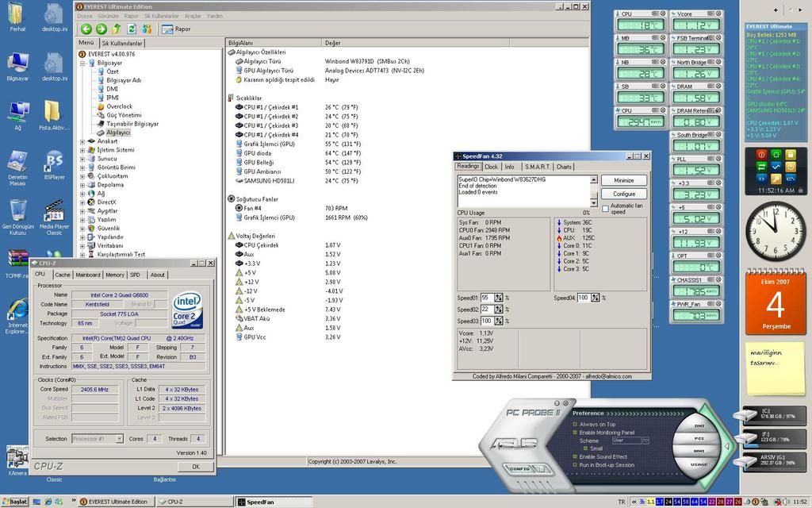Click the USAGE button in PC Probe
Screen dimensions: 812x508
pos(699,464)
